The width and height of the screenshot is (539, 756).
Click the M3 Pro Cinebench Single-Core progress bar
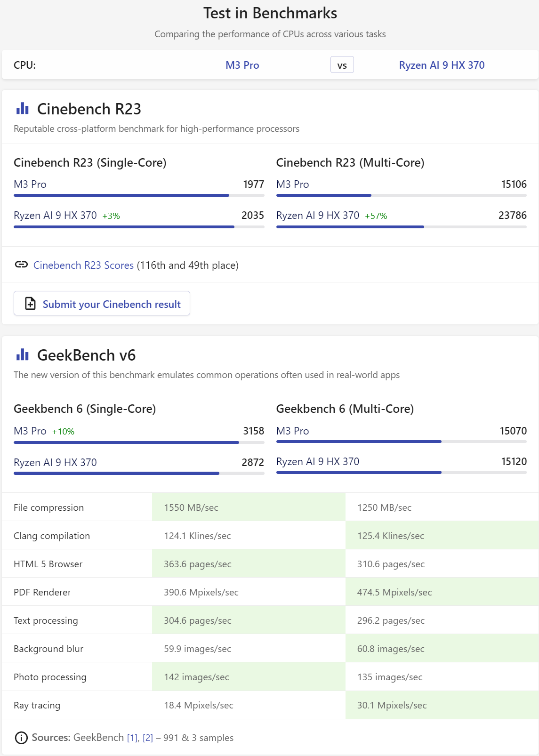pos(139,195)
